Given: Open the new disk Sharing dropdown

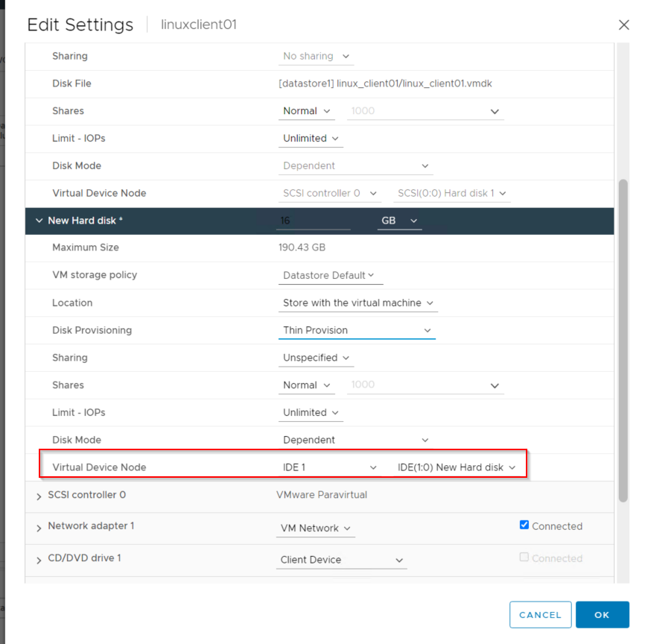Looking at the screenshot, I should [x=316, y=358].
